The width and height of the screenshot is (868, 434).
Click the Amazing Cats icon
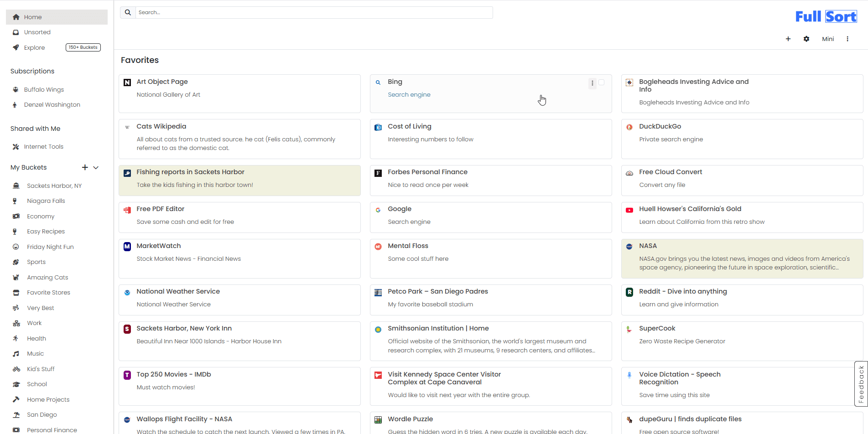(x=16, y=277)
